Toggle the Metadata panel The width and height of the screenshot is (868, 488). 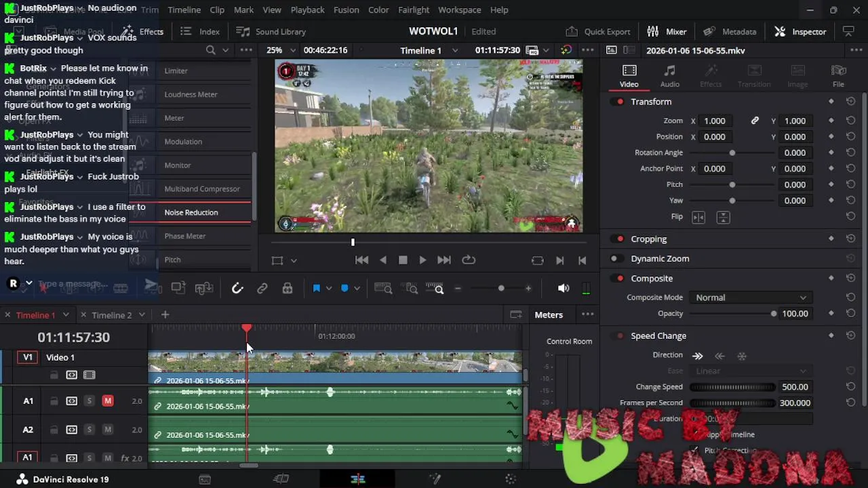click(x=730, y=32)
